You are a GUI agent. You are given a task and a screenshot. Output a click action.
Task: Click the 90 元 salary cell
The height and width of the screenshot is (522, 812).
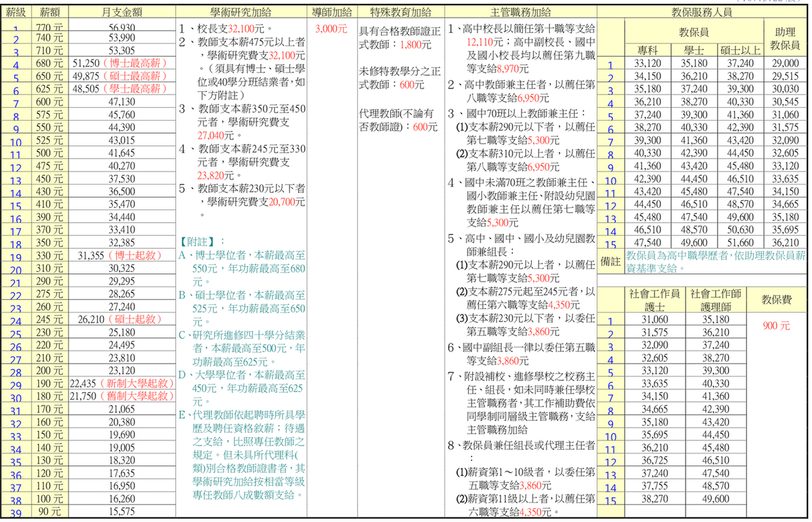(48, 510)
